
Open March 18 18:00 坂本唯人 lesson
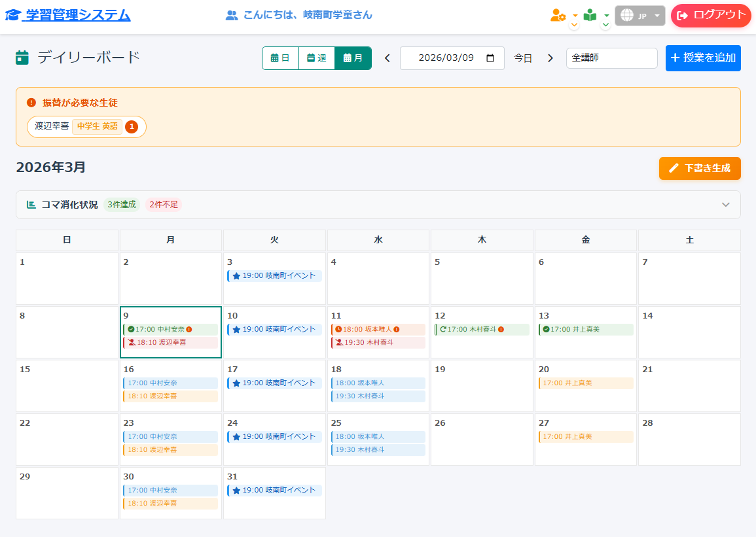click(x=378, y=383)
